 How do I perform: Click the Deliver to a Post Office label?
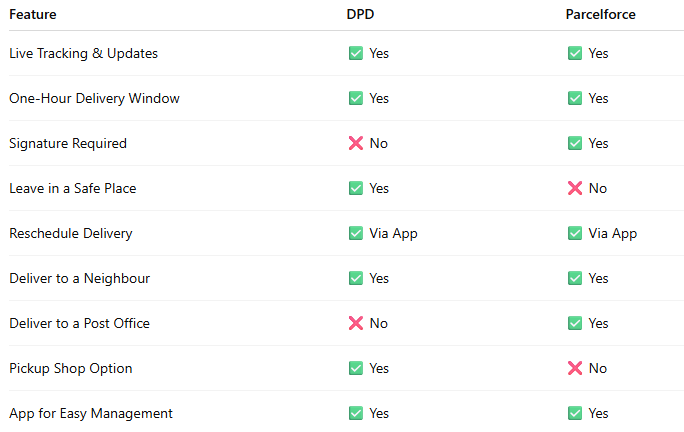79,323
